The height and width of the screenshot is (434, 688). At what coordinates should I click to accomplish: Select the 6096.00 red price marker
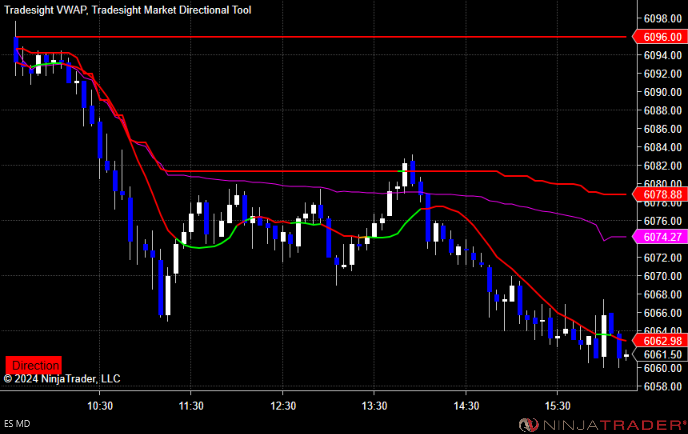coord(659,37)
